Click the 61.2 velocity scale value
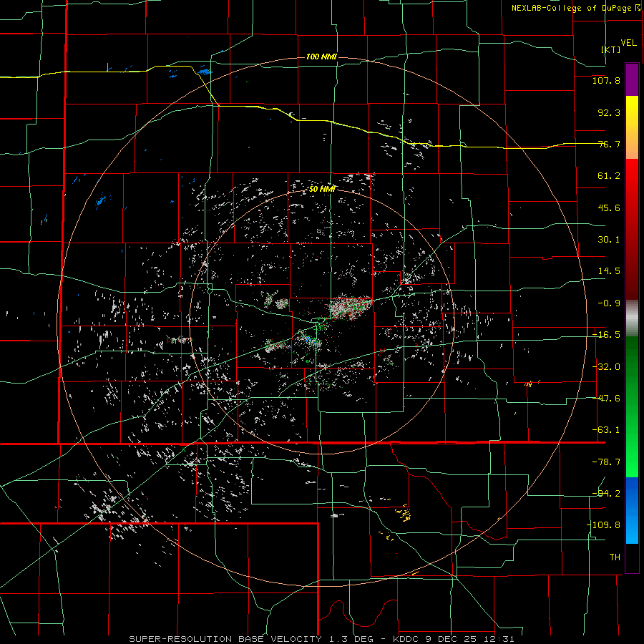The width and height of the screenshot is (644, 644). point(609,176)
